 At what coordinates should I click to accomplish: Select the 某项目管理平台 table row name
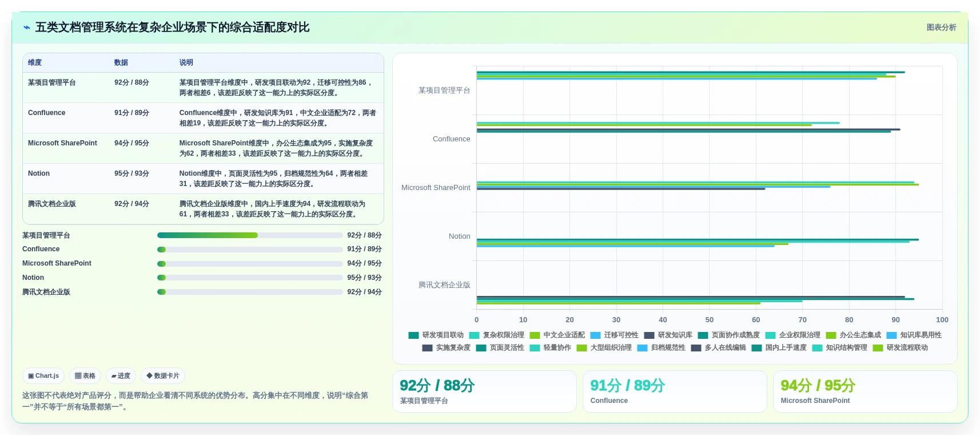(x=52, y=82)
